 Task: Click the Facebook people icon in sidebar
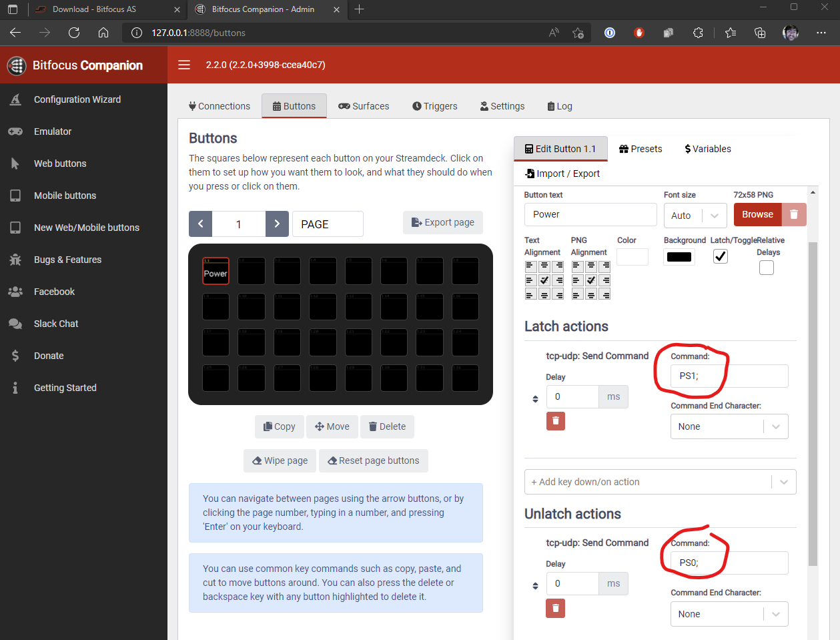click(15, 292)
